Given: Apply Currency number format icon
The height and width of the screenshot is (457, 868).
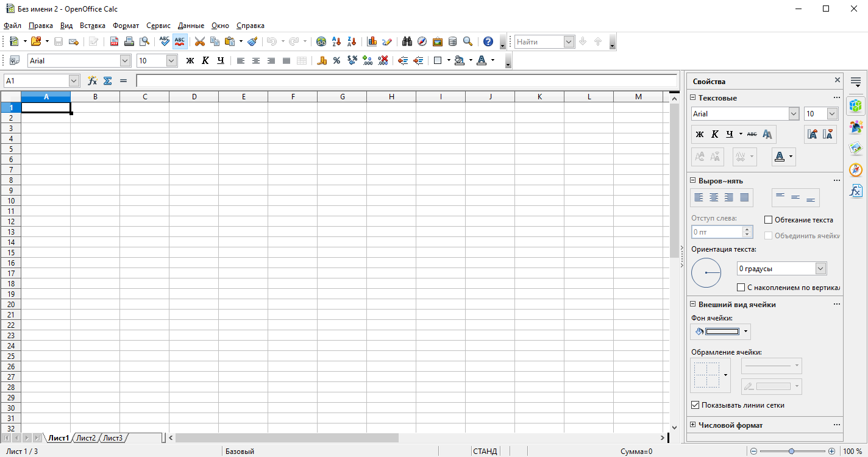Looking at the screenshot, I should pos(322,60).
